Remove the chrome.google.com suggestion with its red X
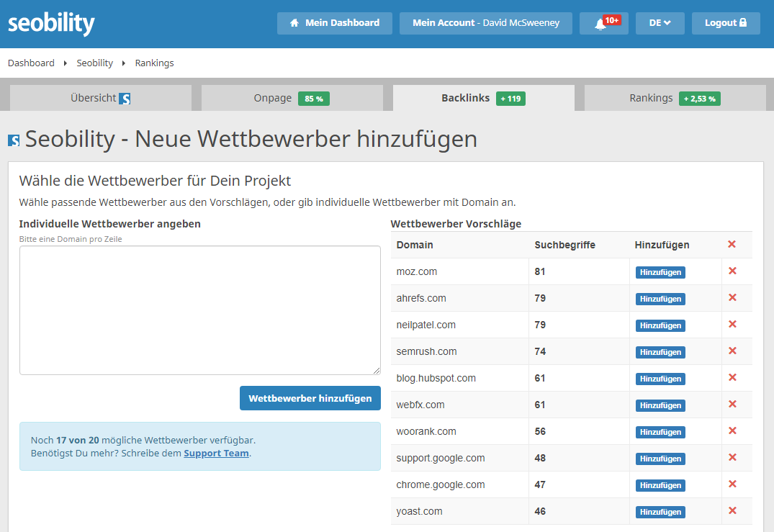The width and height of the screenshot is (774, 532). pos(732,484)
